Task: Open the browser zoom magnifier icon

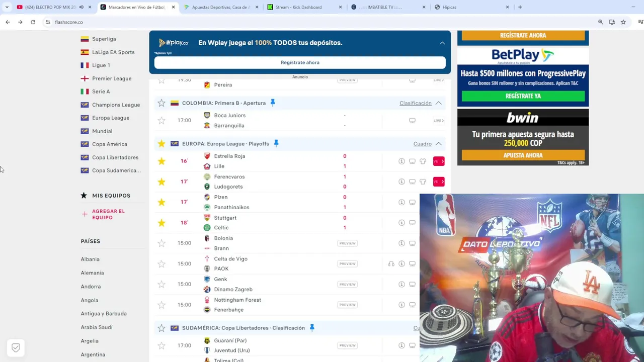Action: pyautogui.click(x=600, y=22)
